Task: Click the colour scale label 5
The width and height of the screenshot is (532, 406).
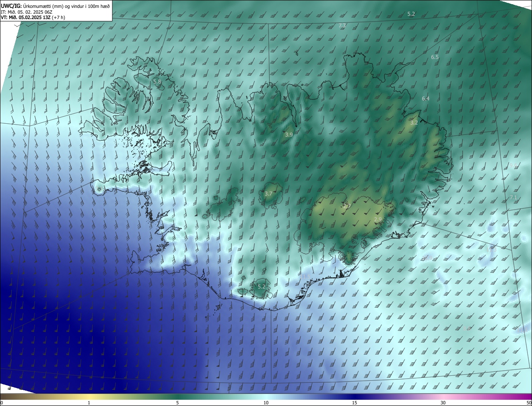Action: tap(177, 403)
